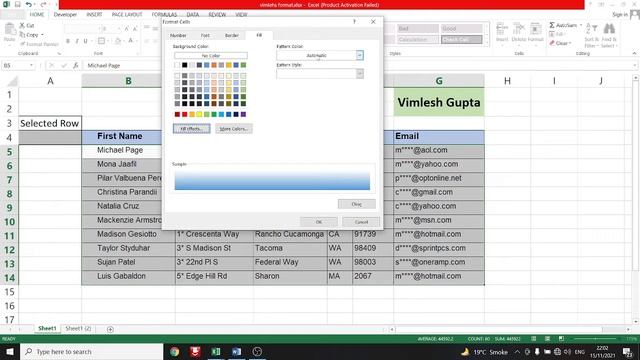Click the Find & Select binoculars icon
Screen dimensions: 640x360
[609, 29]
